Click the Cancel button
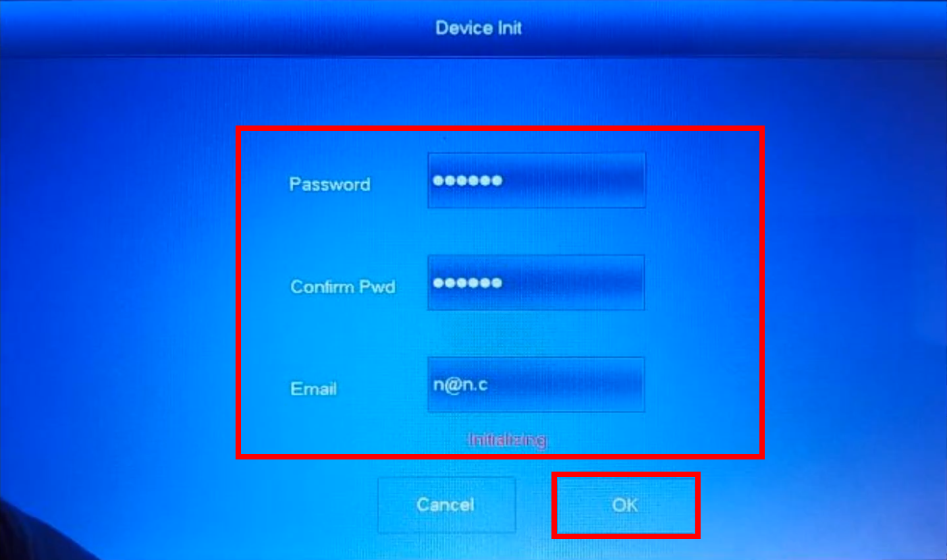947x560 pixels. pos(446,505)
